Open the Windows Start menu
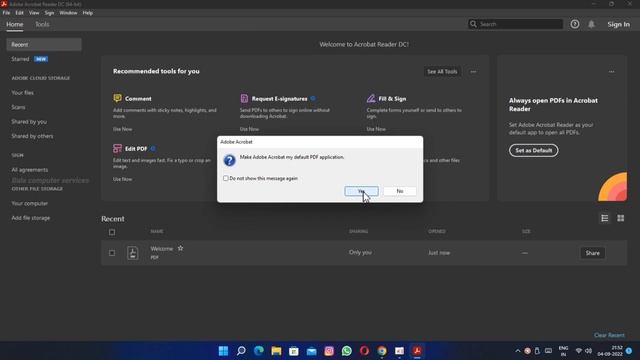 (x=223, y=351)
